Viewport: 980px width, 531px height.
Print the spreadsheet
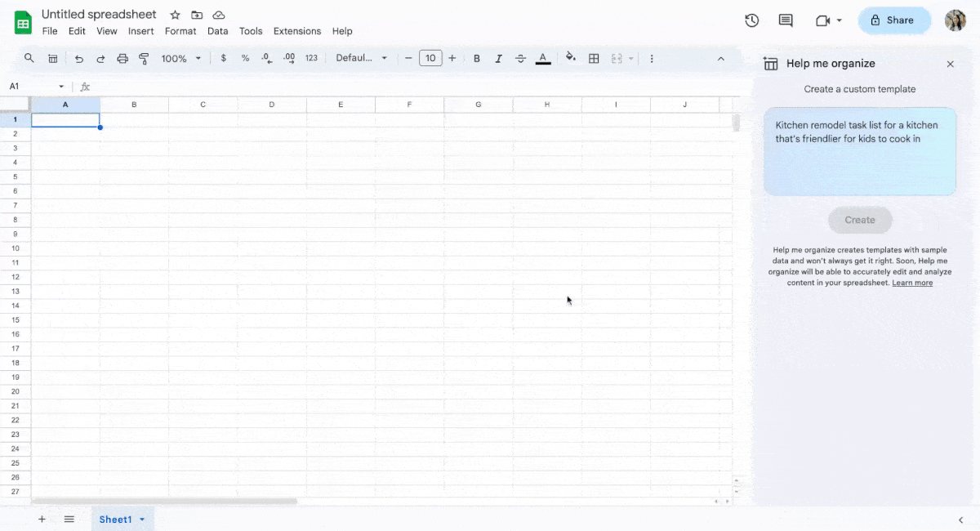[122, 59]
